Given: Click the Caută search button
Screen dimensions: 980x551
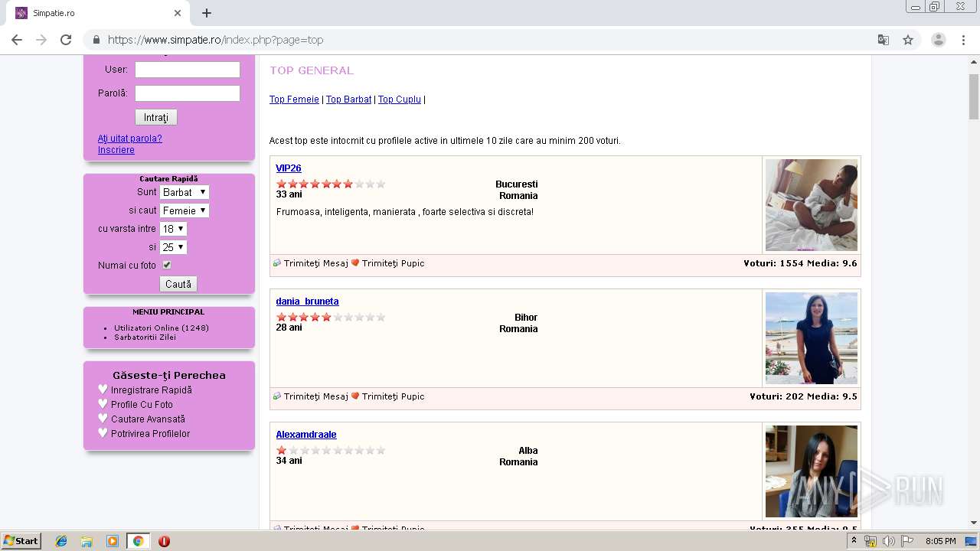Looking at the screenshot, I should (178, 284).
